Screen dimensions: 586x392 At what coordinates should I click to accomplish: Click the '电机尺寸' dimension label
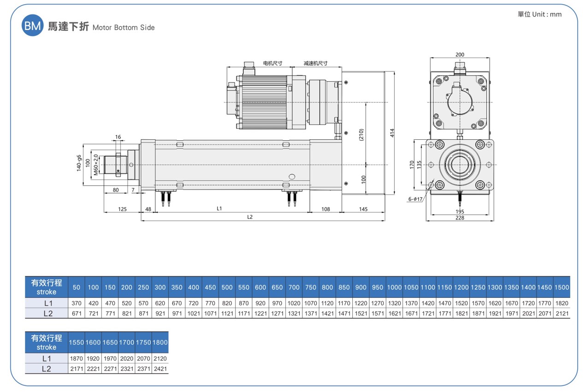[x=272, y=63]
